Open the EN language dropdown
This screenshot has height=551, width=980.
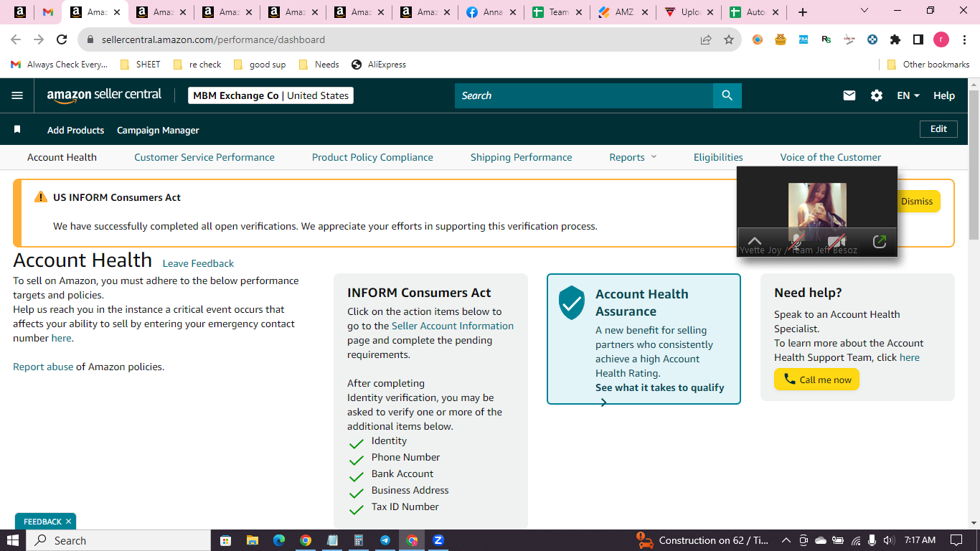tap(908, 95)
